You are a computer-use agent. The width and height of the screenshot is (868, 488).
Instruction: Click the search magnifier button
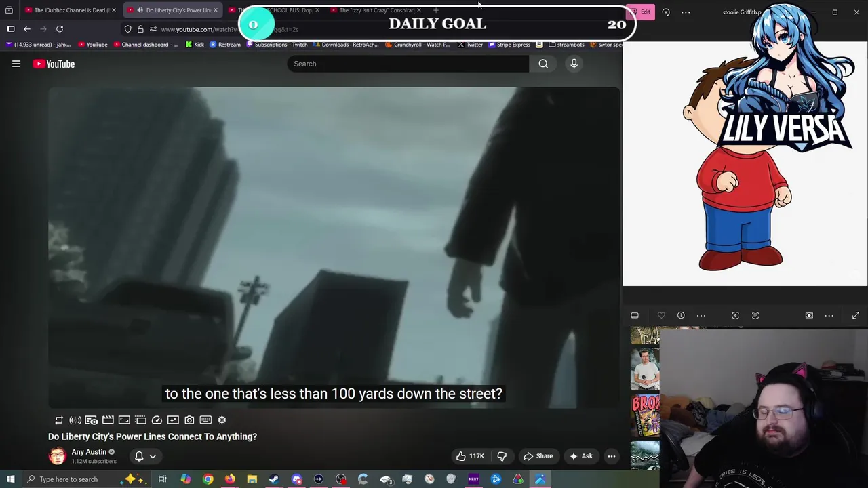543,64
